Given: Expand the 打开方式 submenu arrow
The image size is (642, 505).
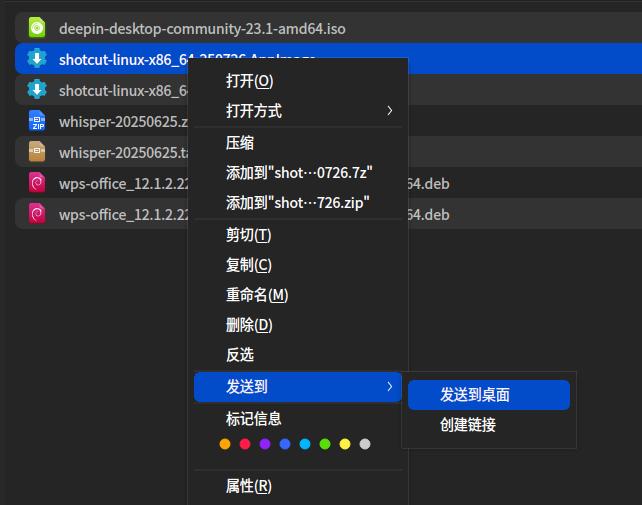Looking at the screenshot, I should [x=389, y=111].
